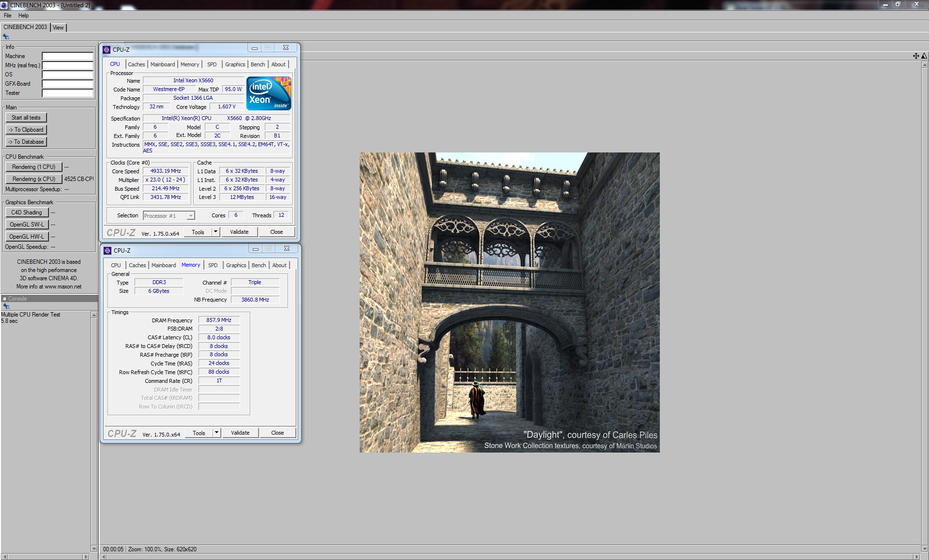Screen dimensions: 929x560
Task: Run Rendering (x CPU) benchmark
Action: [34, 179]
